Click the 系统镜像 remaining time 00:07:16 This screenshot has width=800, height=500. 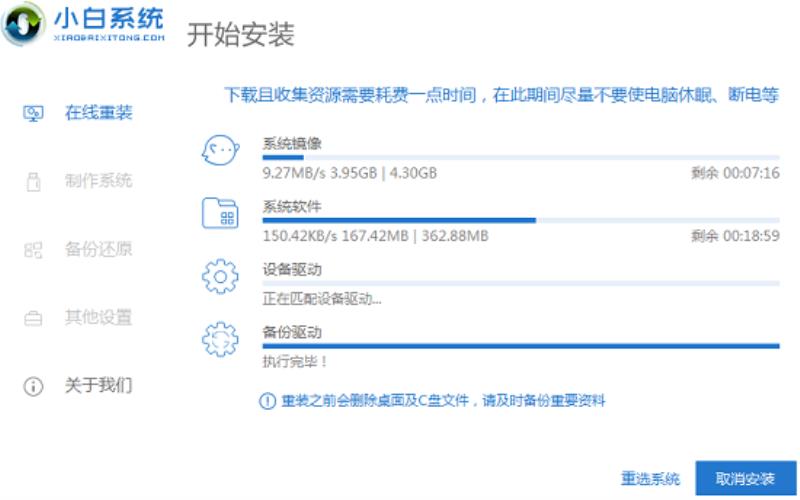[735, 173]
